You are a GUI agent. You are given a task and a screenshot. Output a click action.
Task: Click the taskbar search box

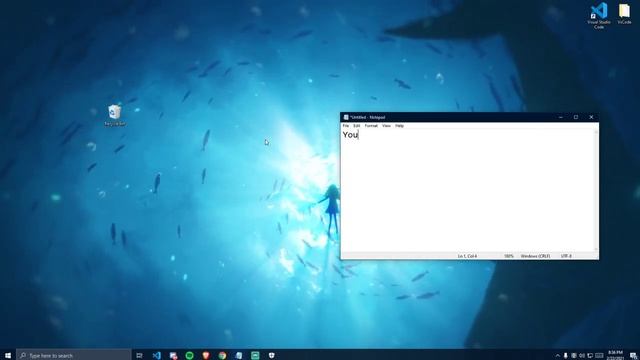pyautogui.click(x=74, y=356)
